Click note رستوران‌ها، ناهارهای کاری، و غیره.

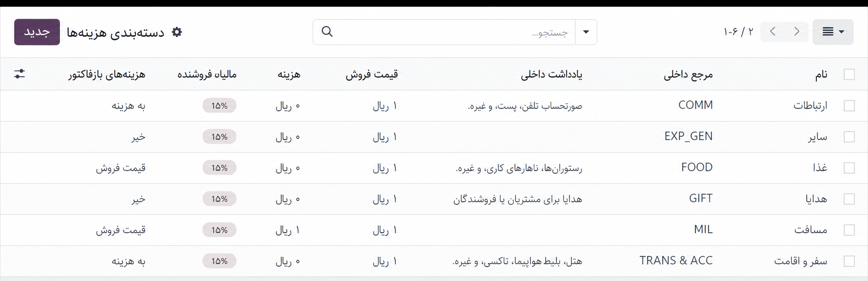point(519,168)
